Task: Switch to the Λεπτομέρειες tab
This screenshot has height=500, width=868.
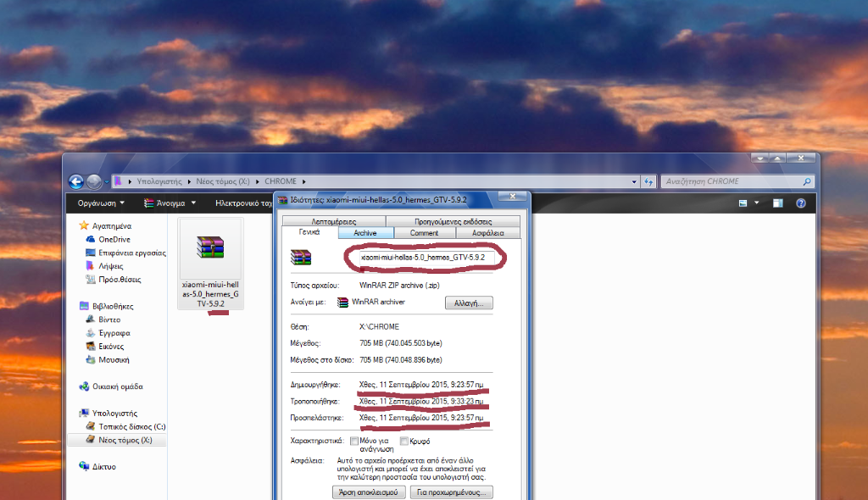Action: pyautogui.click(x=334, y=221)
